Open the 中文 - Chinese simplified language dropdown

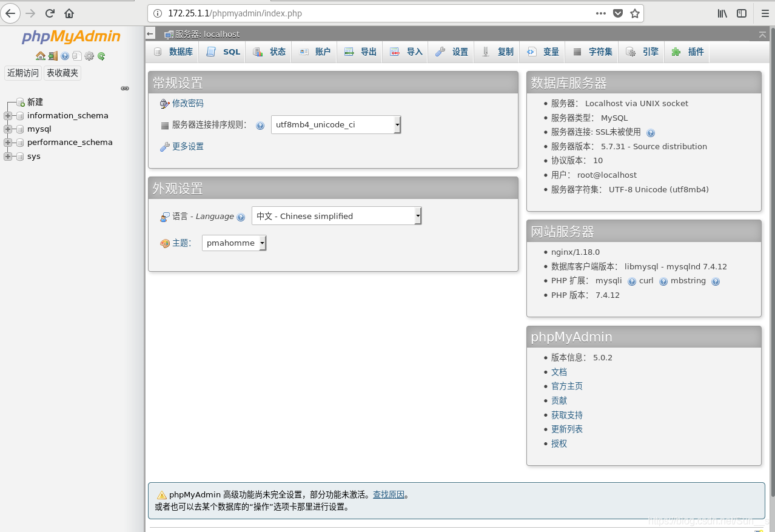coord(337,216)
